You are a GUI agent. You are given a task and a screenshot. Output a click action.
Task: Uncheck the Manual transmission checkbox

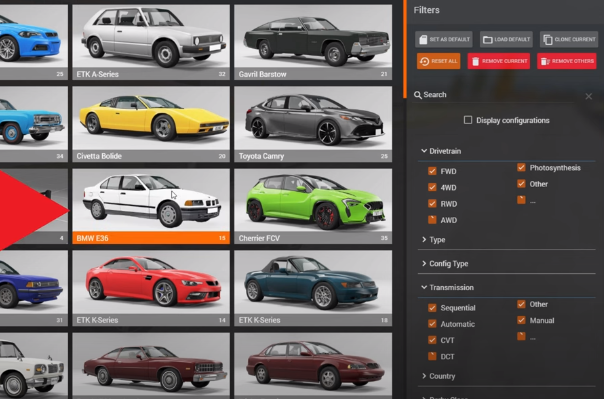point(521,320)
